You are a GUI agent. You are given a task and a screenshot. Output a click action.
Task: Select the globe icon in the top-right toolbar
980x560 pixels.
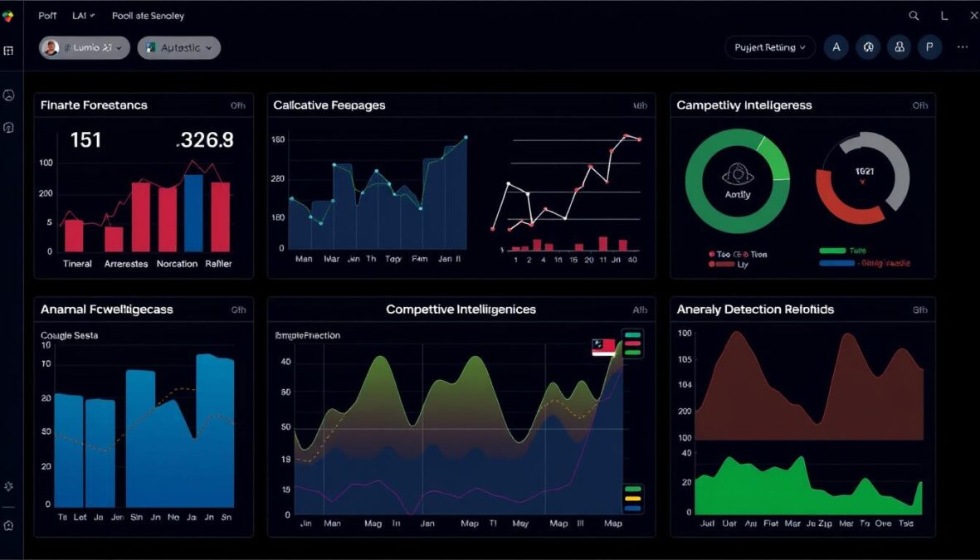point(868,47)
